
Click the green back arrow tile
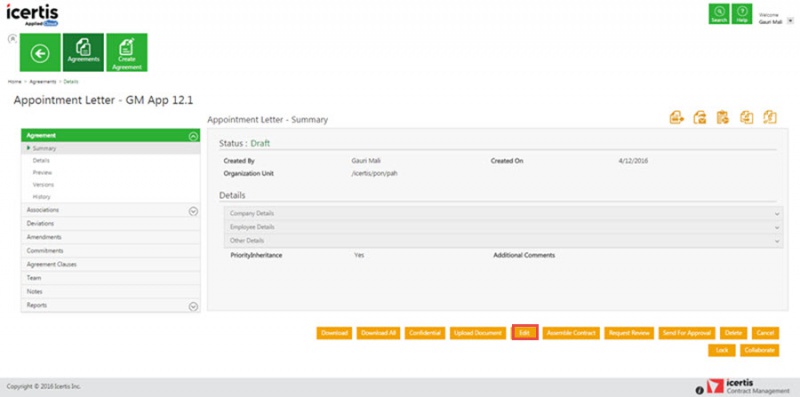40,53
